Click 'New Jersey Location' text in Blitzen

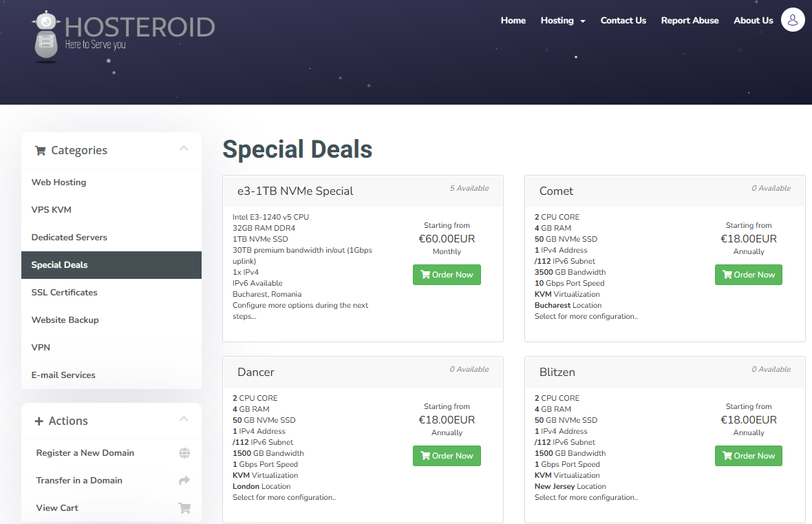tap(570, 486)
